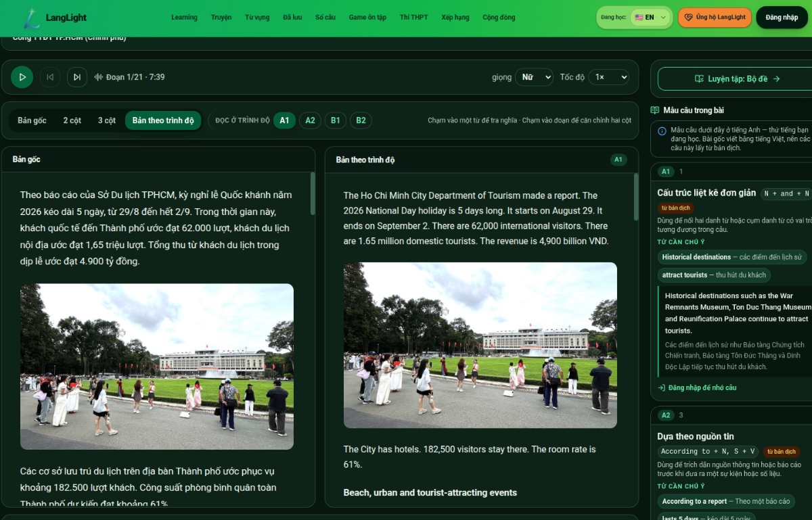Click the attract tourists vocabulary chip
Viewport: 812px width, 520px height.
714,275
